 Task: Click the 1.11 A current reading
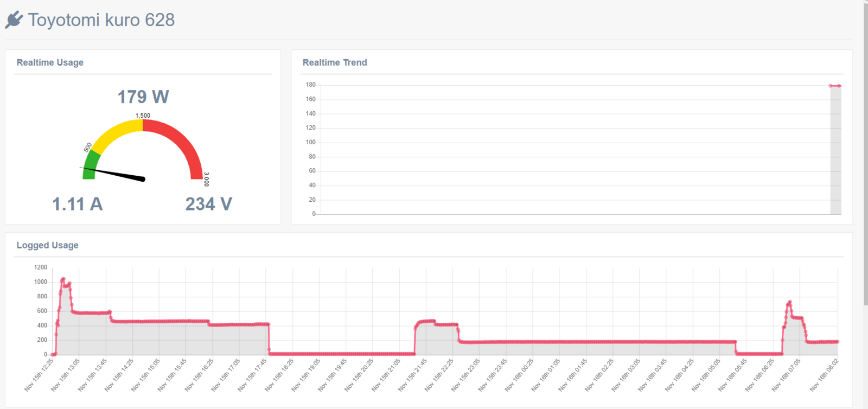(x=77, y=204)
